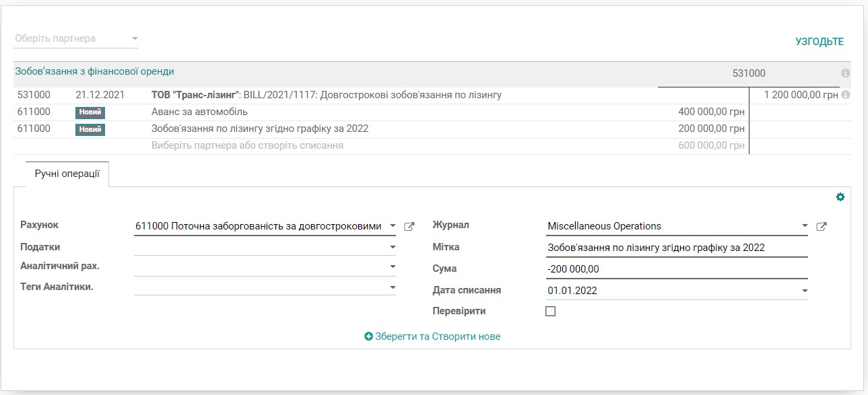Open info icon on the Транс-лізинг bill line

pos(846,95)
